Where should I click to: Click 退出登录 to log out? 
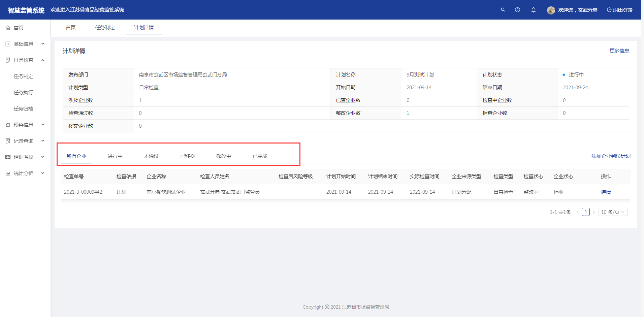620,10
